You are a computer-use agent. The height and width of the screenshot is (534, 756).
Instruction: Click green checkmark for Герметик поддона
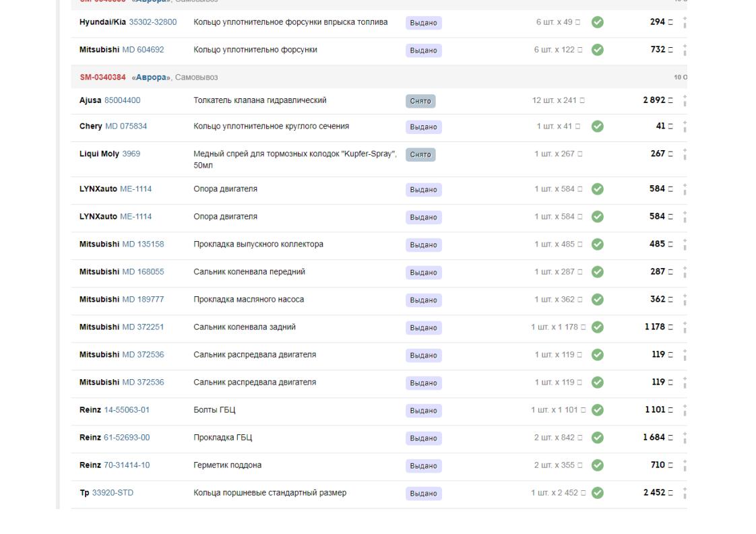click(x=597, y=465)
